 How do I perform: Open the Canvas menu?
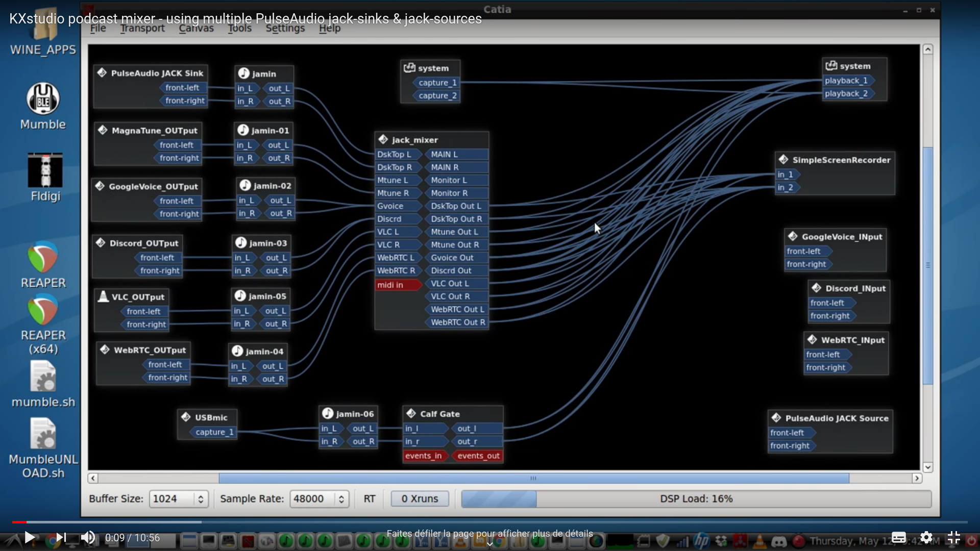pos(196,29)
